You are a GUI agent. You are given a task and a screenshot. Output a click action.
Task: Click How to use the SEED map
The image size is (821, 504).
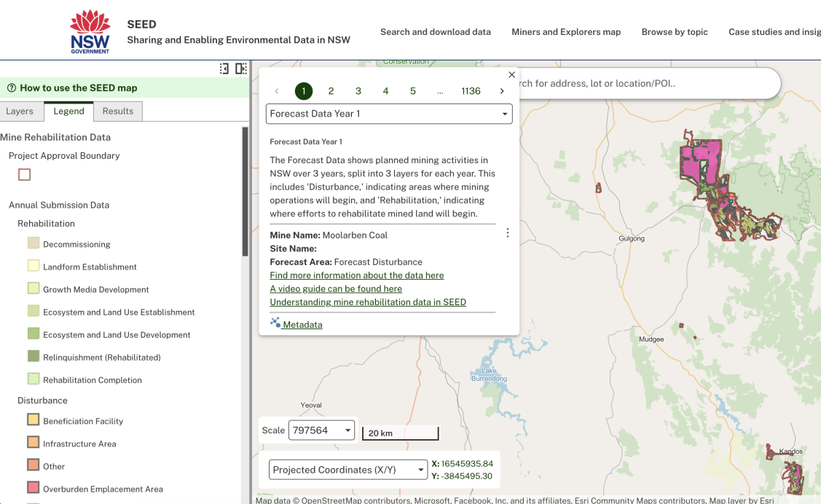(79, 88)
